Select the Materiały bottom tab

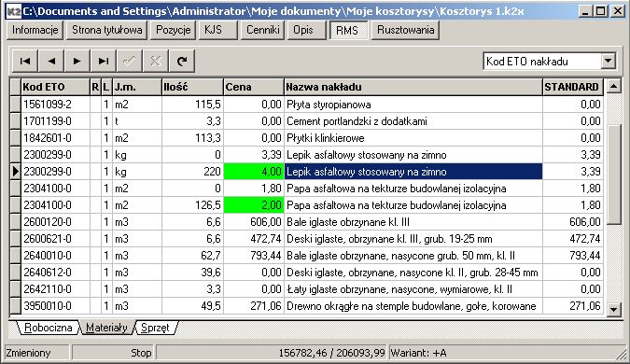coord(106,328)
